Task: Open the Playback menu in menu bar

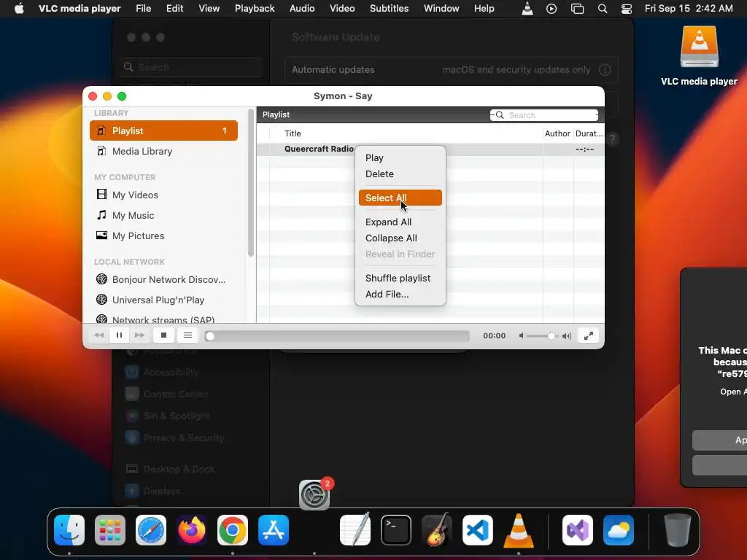Action: 255,9
